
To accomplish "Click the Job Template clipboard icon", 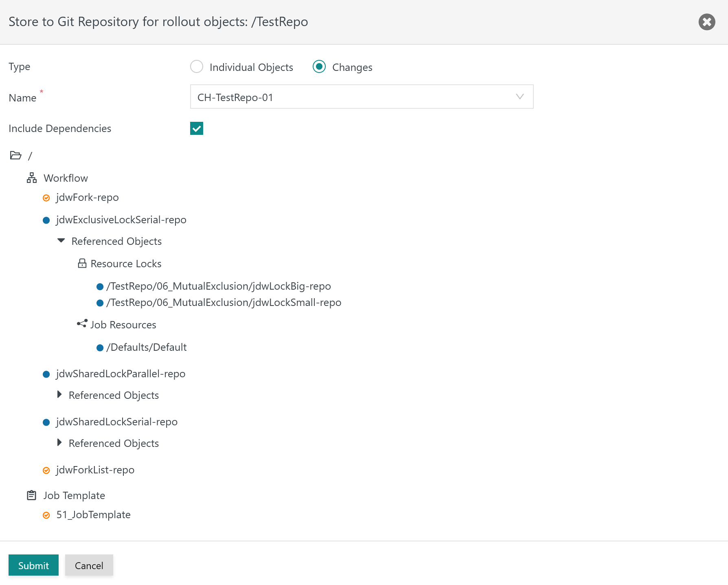I will tap(32, 495).
